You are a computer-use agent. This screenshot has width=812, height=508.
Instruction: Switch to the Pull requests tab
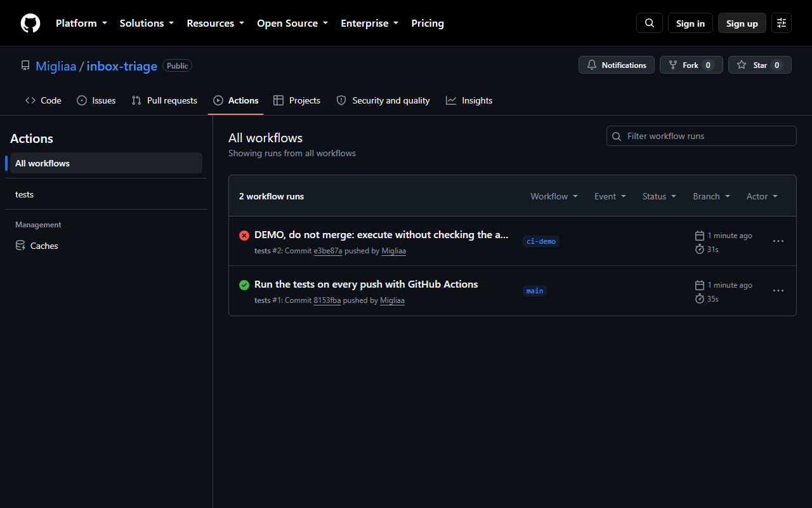164,100
